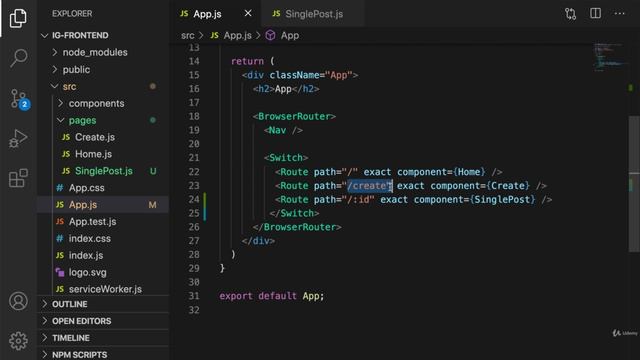
Task: Click 'export default App;' statement
Action: 271,296
